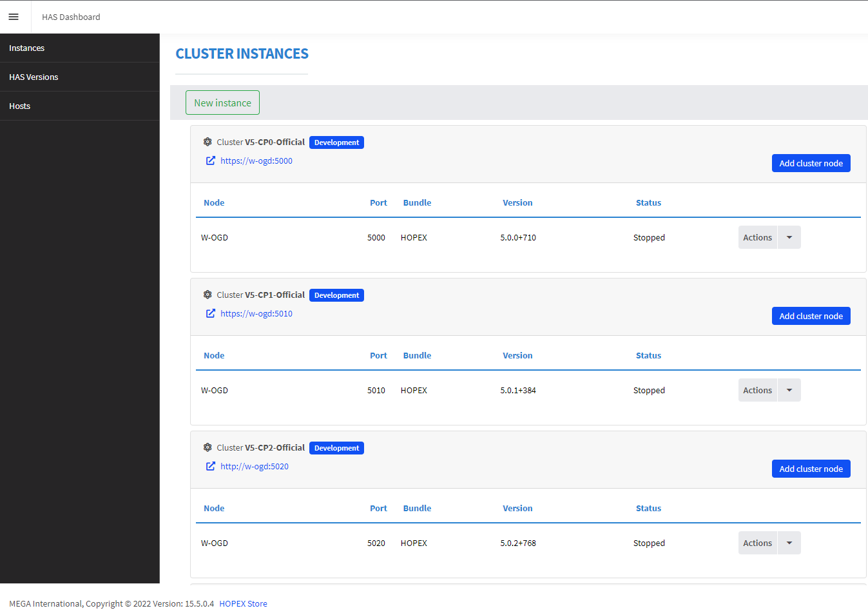This screenshot has width=868, height=615.
Task: Expand Actions dropdown arrow for port 5000 node
Action: click(x=789, y=237)
